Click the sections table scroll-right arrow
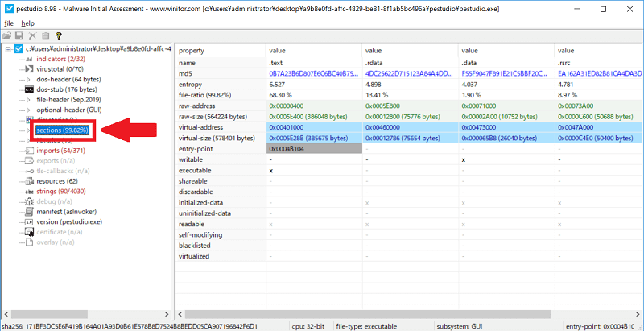The image size is (644, 331). point(638,314)
